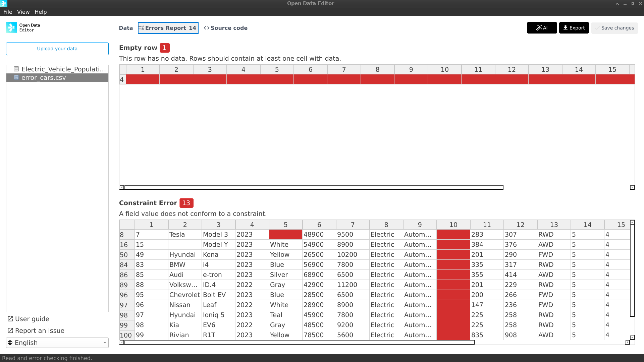
Task: Open the View menu
Action: pyautogui.click(x=23, y=12)
